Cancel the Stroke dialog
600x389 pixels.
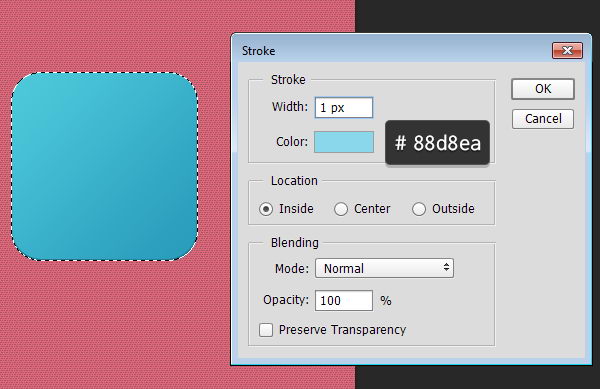[x=543, y=119]
